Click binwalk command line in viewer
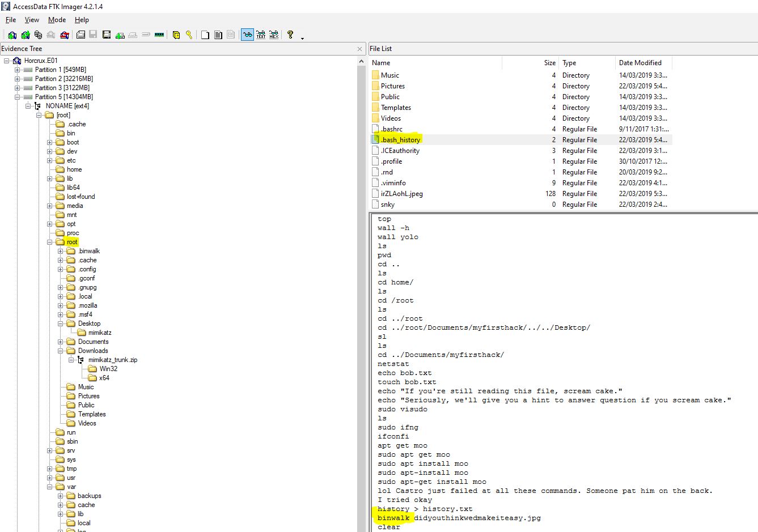The height and width of the screenshot is (532, 758). [x=459, y=518]
